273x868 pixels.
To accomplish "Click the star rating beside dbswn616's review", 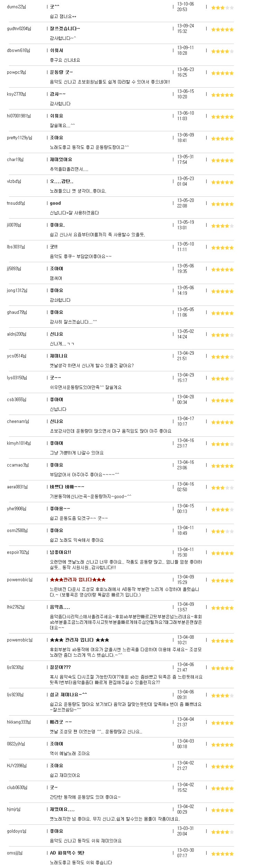I will click(x=222, y=51).
